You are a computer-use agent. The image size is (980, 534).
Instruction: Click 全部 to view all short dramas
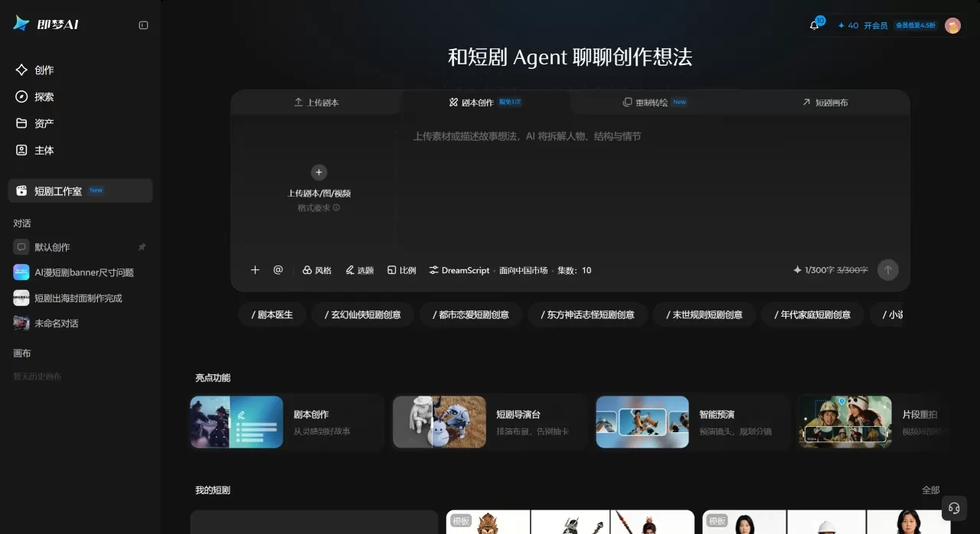tap(930, 490)
